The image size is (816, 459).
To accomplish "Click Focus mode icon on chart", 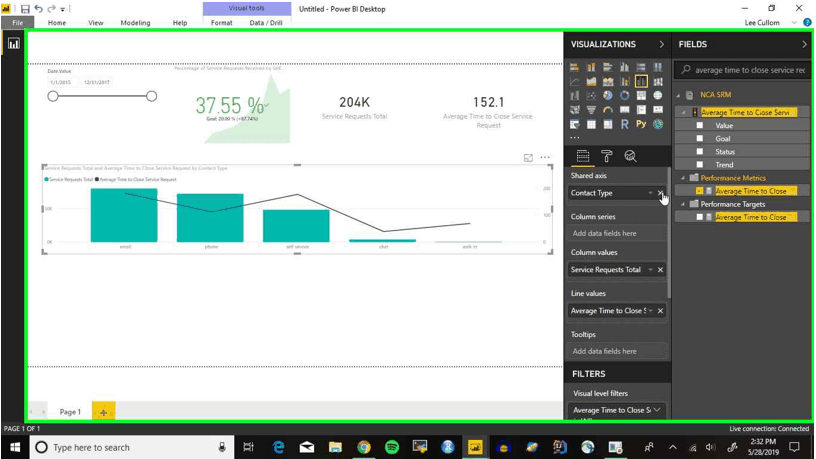I will tap(528, 158).
